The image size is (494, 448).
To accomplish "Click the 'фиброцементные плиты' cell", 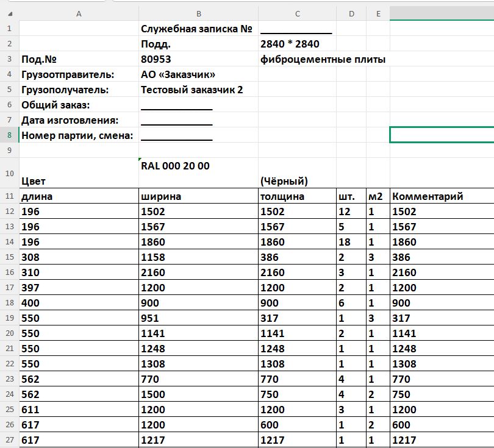I will coord(323,59).
